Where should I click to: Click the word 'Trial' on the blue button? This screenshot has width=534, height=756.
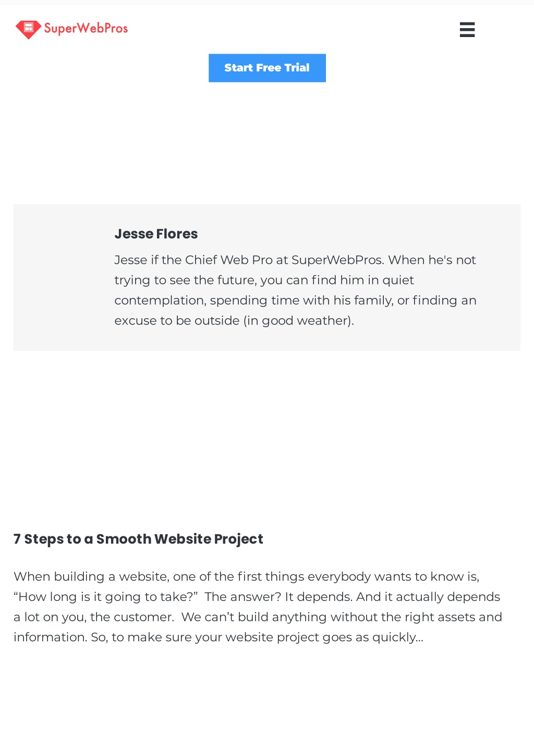pos(297,68)
